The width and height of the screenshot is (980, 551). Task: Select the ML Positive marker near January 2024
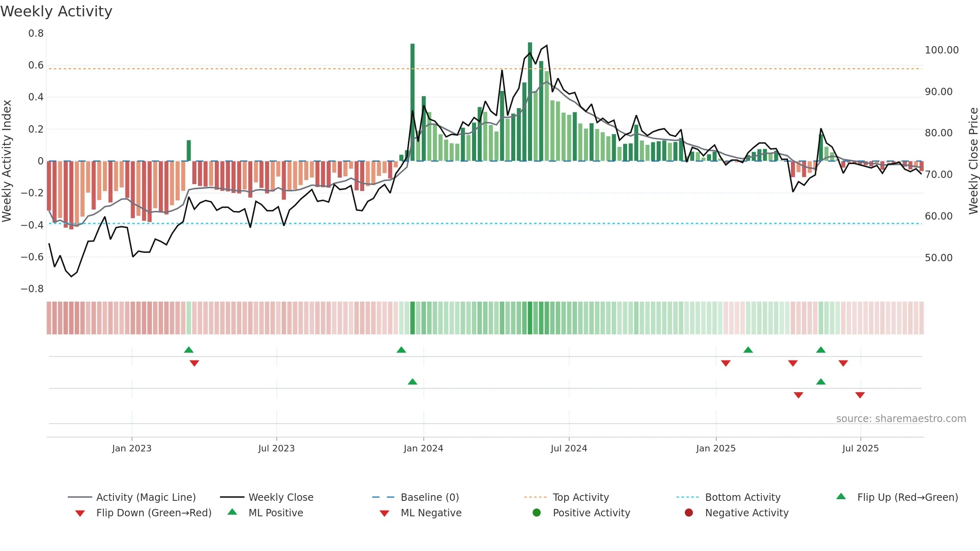pos(412,382)
